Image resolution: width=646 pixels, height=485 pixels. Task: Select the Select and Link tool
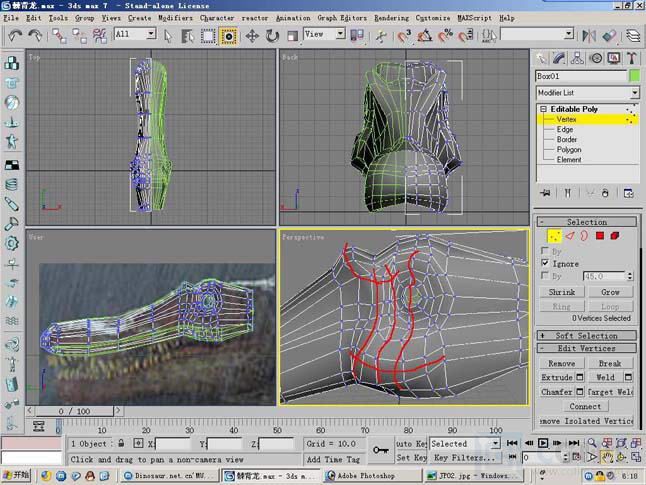pos(59,36)
